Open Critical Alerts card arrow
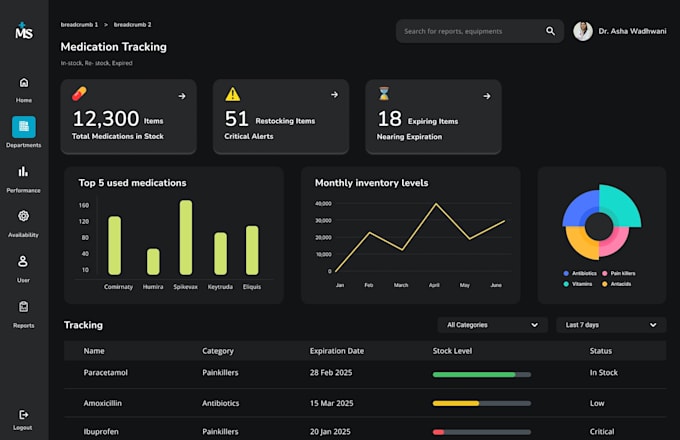This screenshot has width=680, height=440. (x=334, y=95)
